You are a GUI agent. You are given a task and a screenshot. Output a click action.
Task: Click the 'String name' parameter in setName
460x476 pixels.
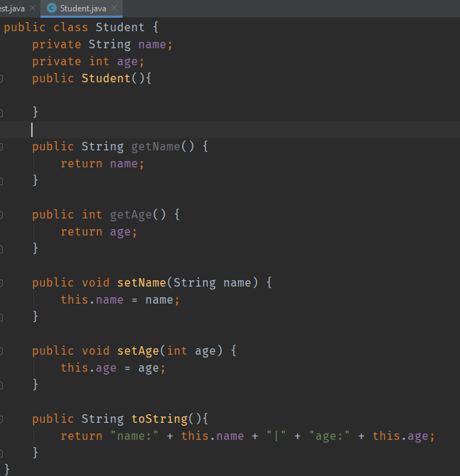212,283
